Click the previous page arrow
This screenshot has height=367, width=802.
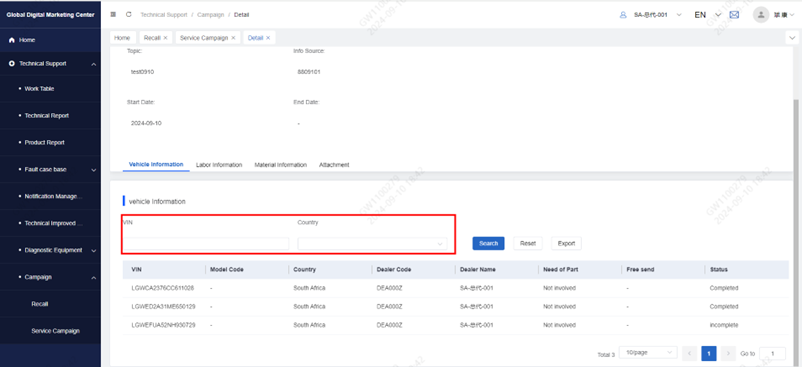coord(689,353)
